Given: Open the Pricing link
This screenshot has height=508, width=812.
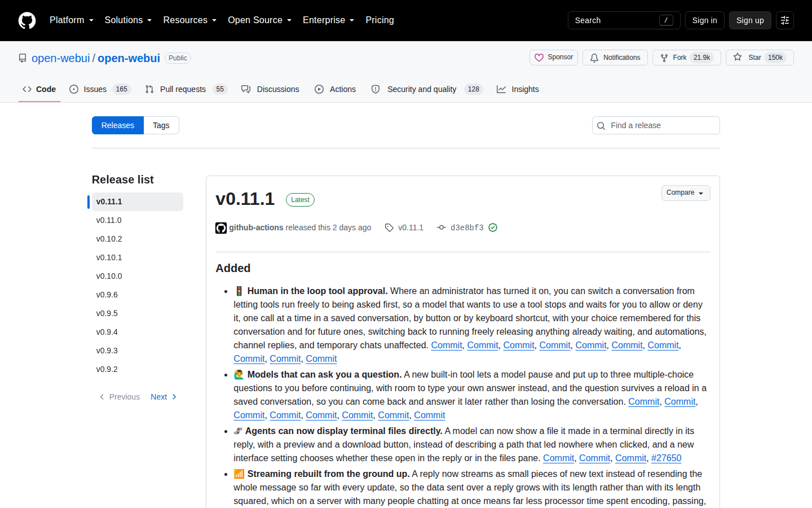Looking at the screenshot, I should pyautogui.click(x=379, y=20).
